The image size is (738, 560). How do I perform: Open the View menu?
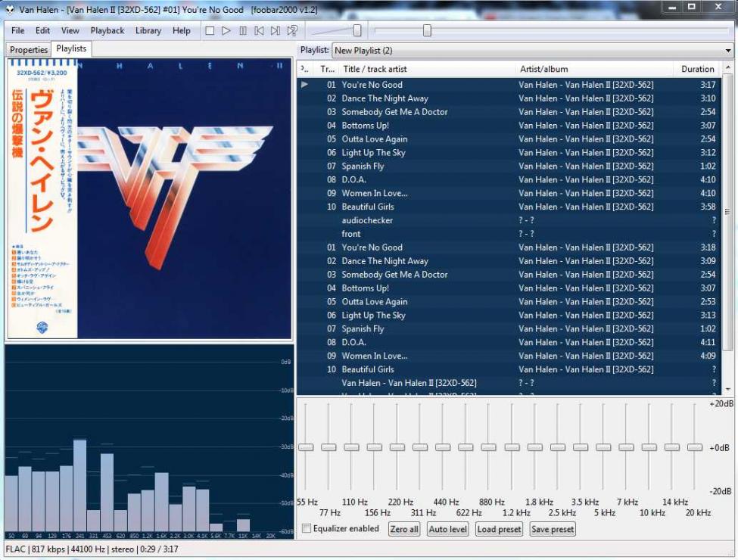pyautogui.click(x=70, y=30)
